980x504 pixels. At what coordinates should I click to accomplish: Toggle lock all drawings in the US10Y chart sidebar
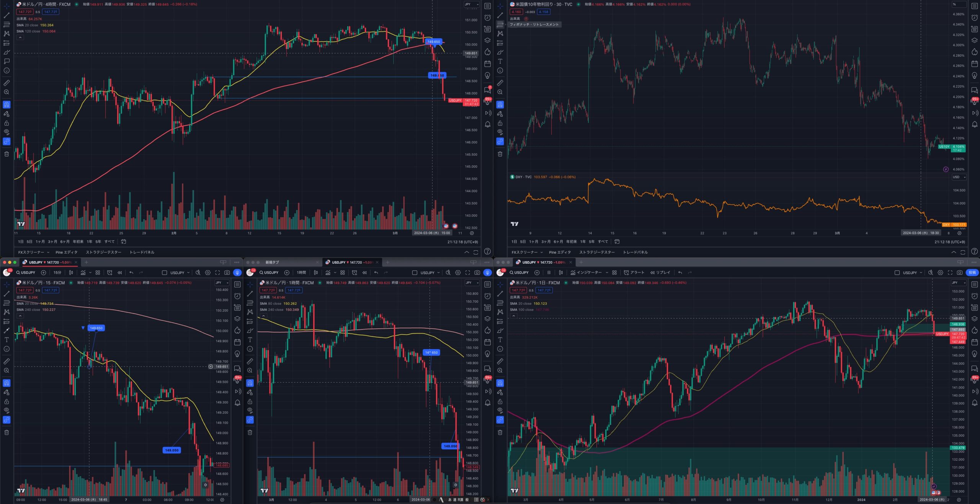(x=500, y=123)
